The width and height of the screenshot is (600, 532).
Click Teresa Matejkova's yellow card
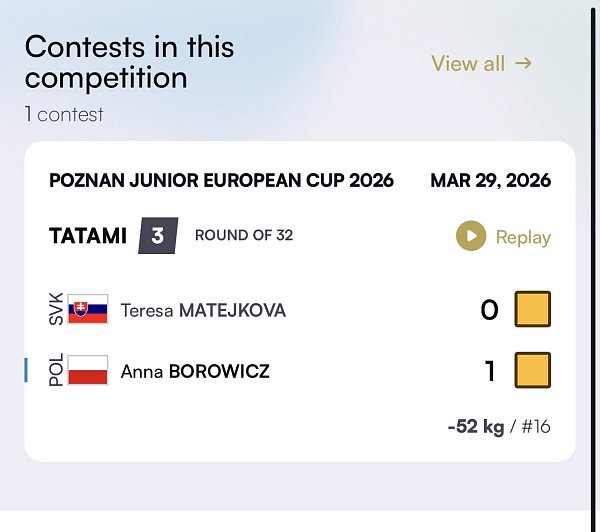pyautogui.click(x=532, y=310)
